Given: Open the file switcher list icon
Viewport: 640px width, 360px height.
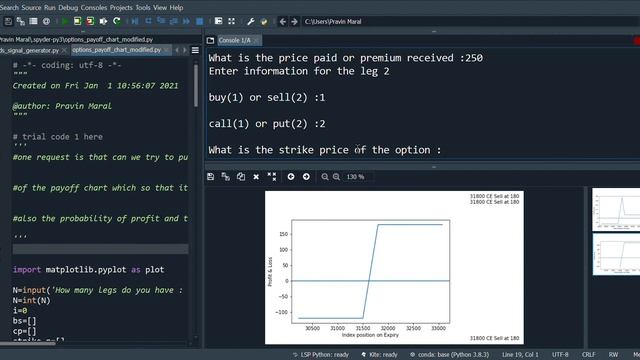Looking at the screenshot, I should coord(33,21).
